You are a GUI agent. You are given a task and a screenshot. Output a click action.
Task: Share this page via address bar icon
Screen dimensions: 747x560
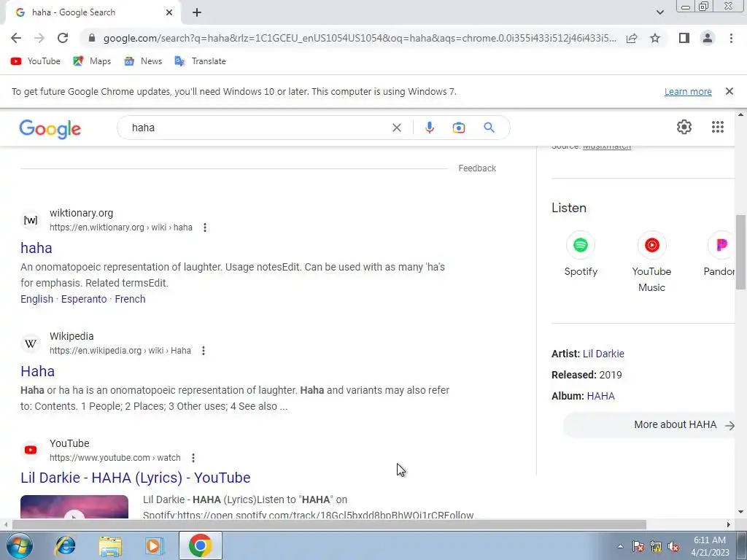[632, 38]
